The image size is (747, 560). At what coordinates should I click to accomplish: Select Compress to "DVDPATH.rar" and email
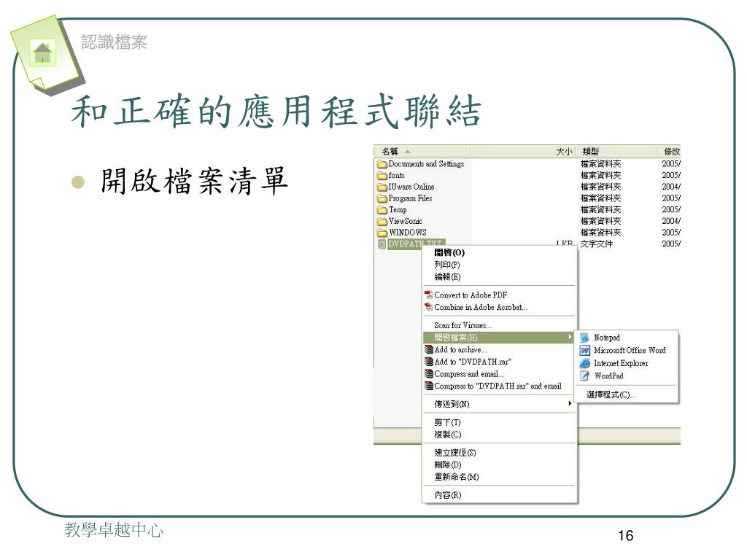coord(499,386)
